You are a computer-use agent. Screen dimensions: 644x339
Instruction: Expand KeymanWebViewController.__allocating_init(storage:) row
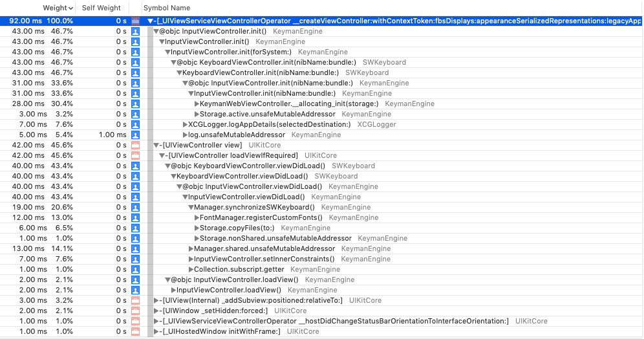(197, 104)
